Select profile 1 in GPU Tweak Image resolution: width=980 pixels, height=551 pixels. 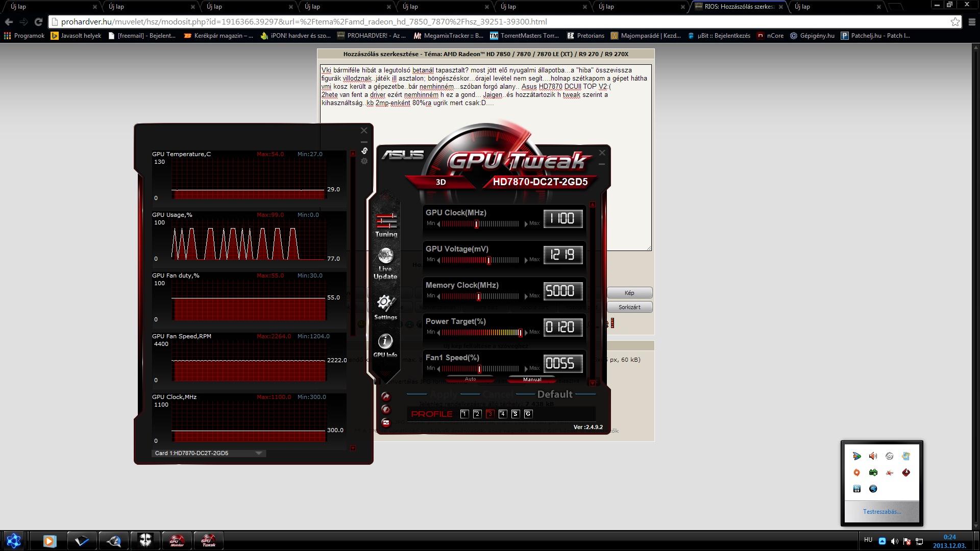[464, 414]
